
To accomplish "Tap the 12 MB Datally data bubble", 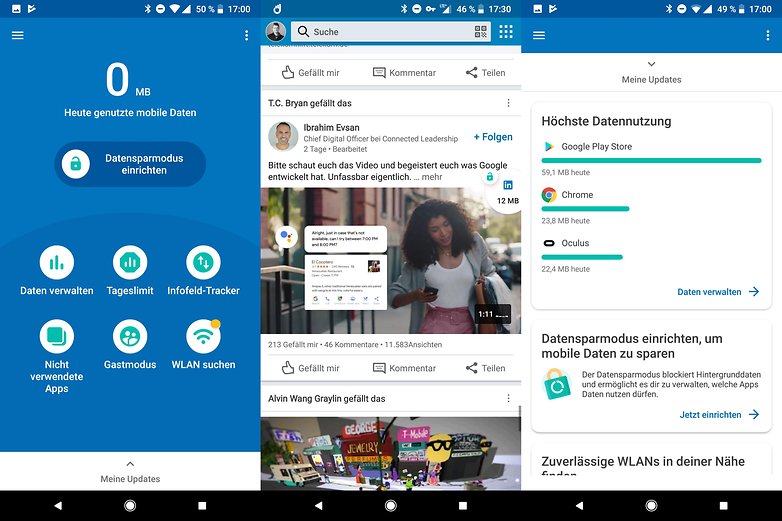I will click(x=505, y=193).
